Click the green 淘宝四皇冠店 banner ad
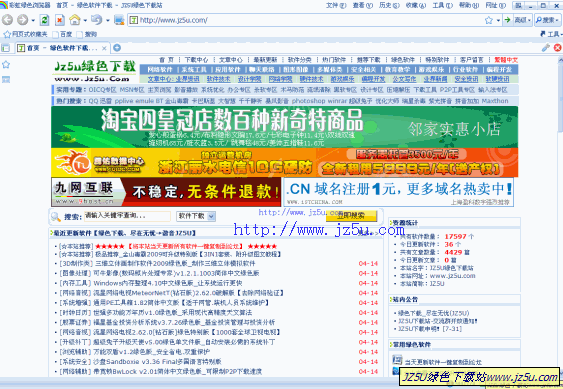 click(x=284, y=127)
